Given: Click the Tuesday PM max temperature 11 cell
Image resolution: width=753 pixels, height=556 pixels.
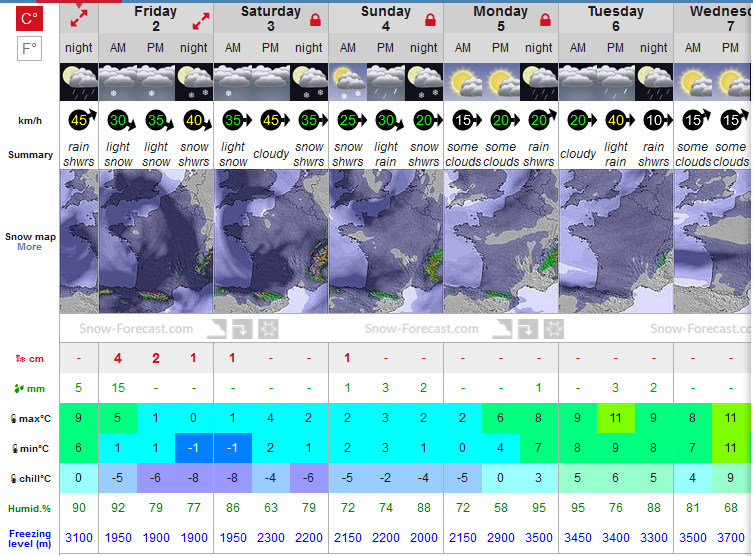Looking at the screenshot, I should coord(616,418).
